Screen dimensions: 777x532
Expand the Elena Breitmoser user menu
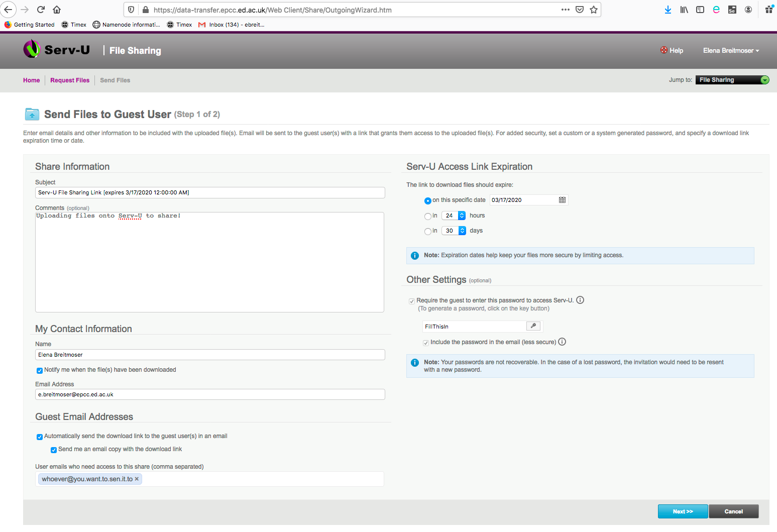(731, 50)
